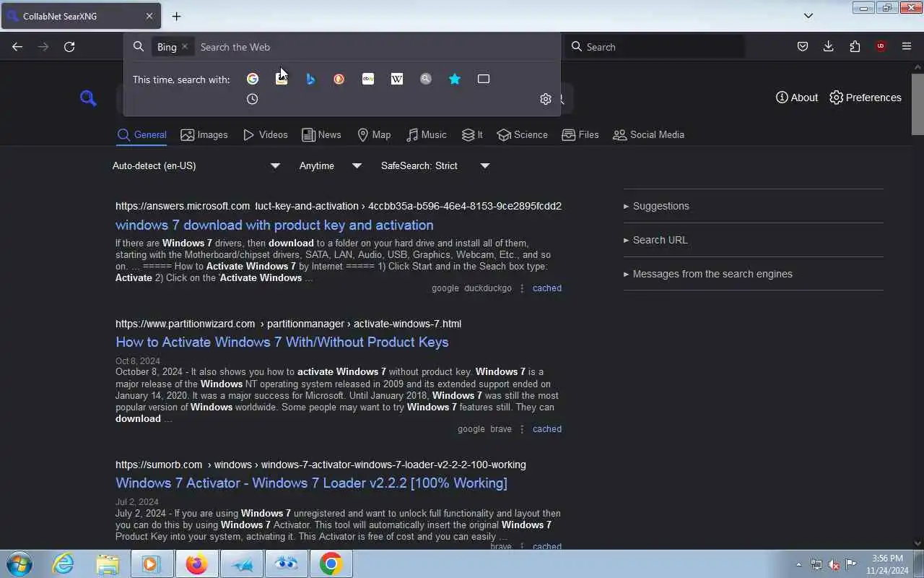Open the Auto-detect (en-US) language dropdown
Screen dimensions: 924x578
[x=196, y=165]
